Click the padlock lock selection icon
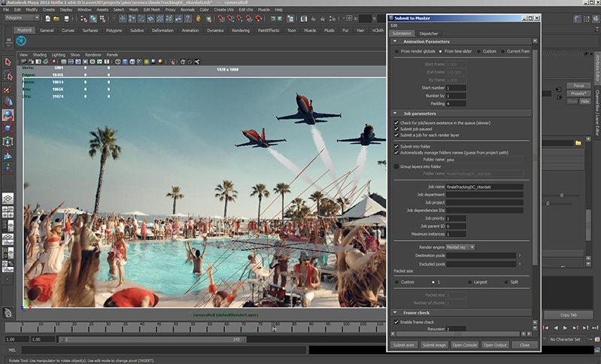 click(198, 18)
